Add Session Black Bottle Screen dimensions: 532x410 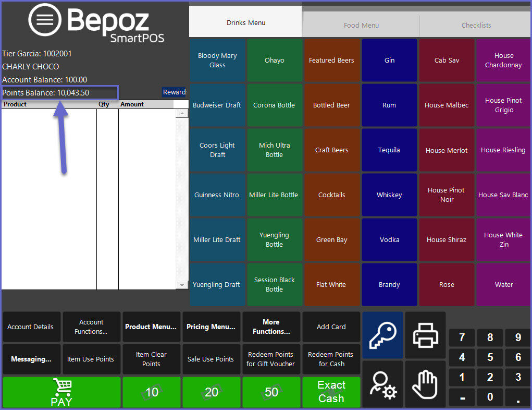275,284
